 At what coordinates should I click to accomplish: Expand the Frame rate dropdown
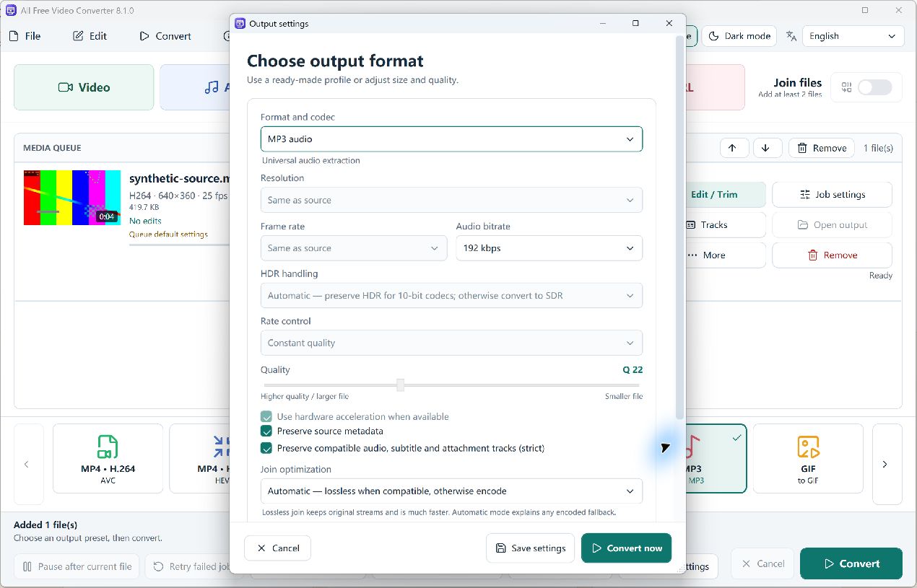pyautogui.click(x=354, y=248)
